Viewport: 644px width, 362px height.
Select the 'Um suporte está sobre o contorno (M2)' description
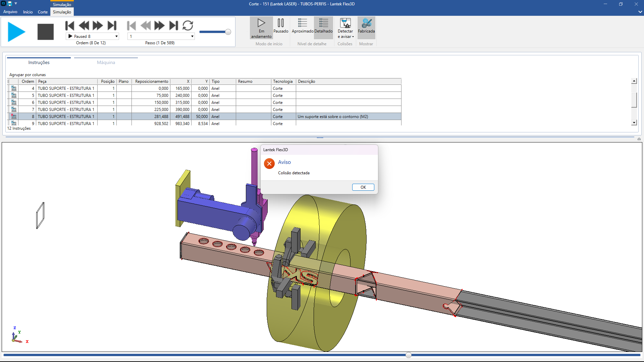click(x=333, y=117)
